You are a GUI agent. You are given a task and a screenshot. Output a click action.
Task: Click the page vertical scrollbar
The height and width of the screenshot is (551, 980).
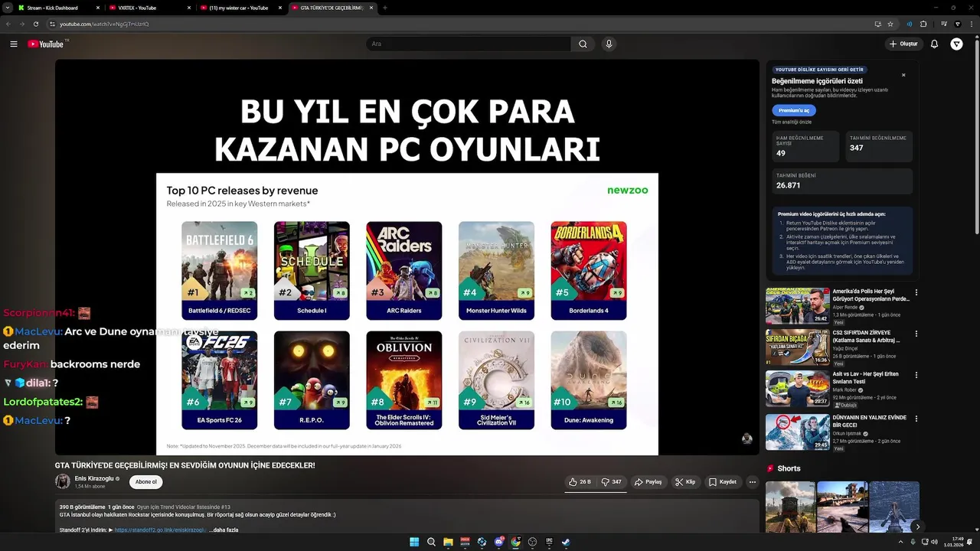pos(976,138)
